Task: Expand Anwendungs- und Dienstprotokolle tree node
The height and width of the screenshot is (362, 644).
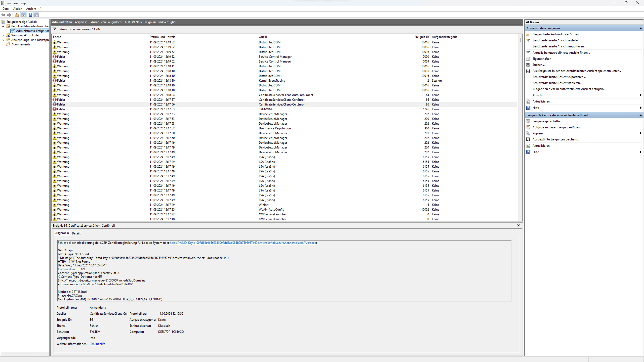Action: pyautogui.click(x=3, y=40)
